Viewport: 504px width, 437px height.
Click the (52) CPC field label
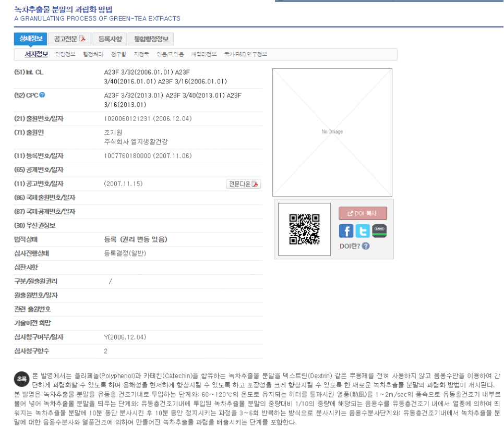[x=26, y=95]
